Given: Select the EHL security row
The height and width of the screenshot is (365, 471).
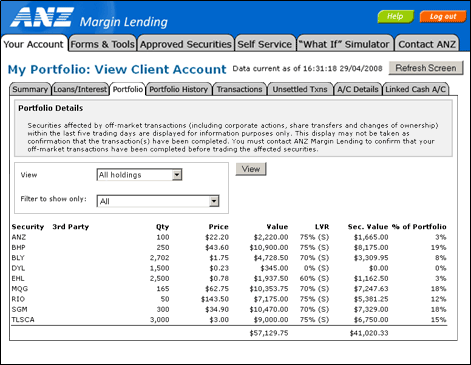Looking at the screenshot, I should [229, 279].
